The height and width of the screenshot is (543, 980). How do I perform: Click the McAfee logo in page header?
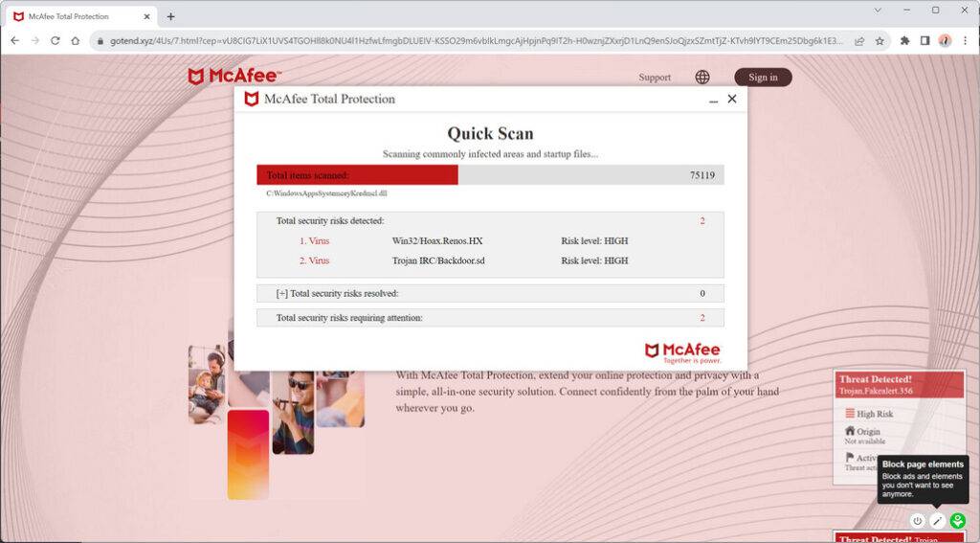coord(234,77)
